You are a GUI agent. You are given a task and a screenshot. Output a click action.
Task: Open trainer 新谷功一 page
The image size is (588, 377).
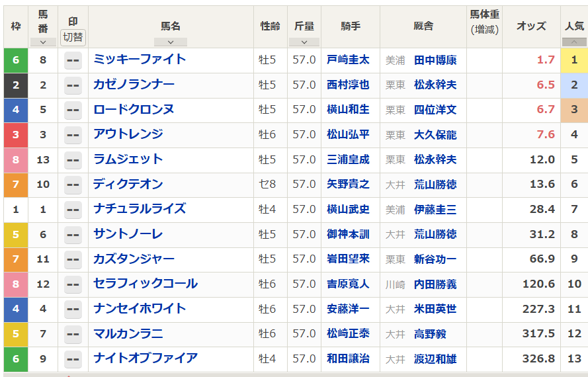435,259
